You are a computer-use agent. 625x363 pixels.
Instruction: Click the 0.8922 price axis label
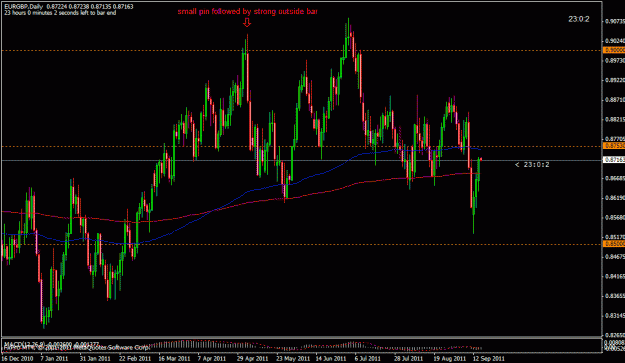(615, 80)
